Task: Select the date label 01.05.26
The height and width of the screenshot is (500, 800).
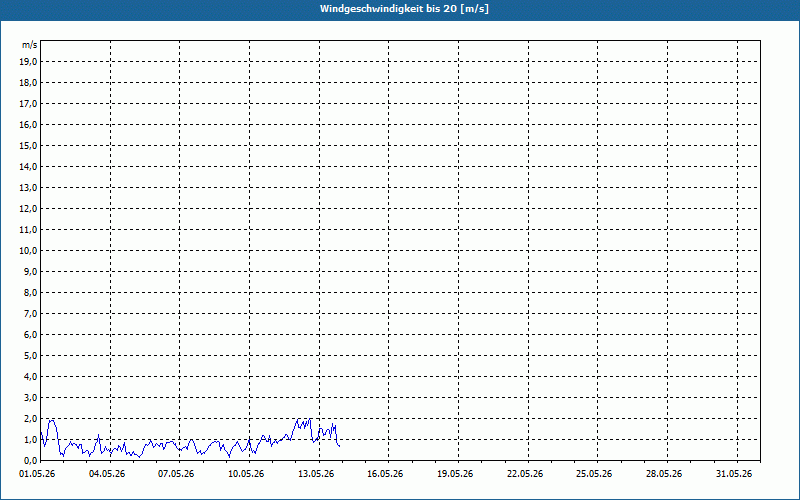Action: pos(37,474)
